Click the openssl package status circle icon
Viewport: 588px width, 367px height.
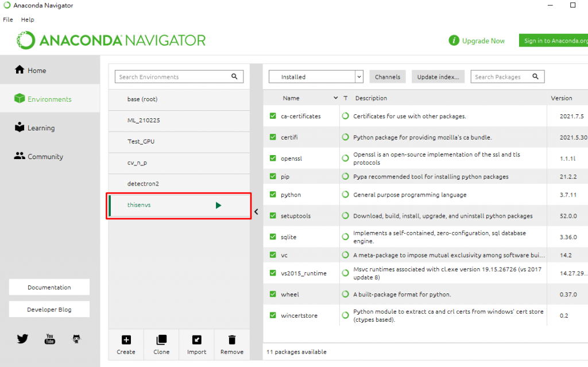pos(345,159)
